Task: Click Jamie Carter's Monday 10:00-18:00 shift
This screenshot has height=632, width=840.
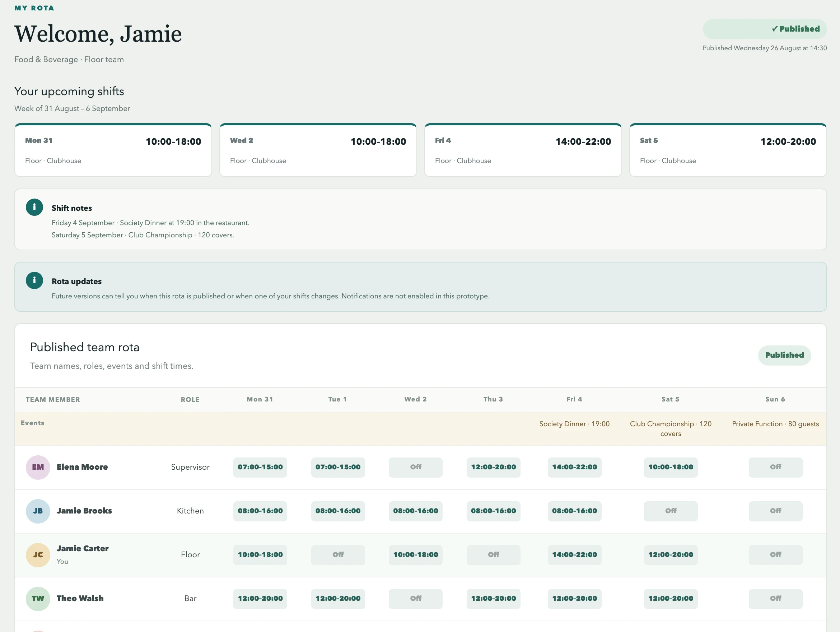Action: (260, 555)
